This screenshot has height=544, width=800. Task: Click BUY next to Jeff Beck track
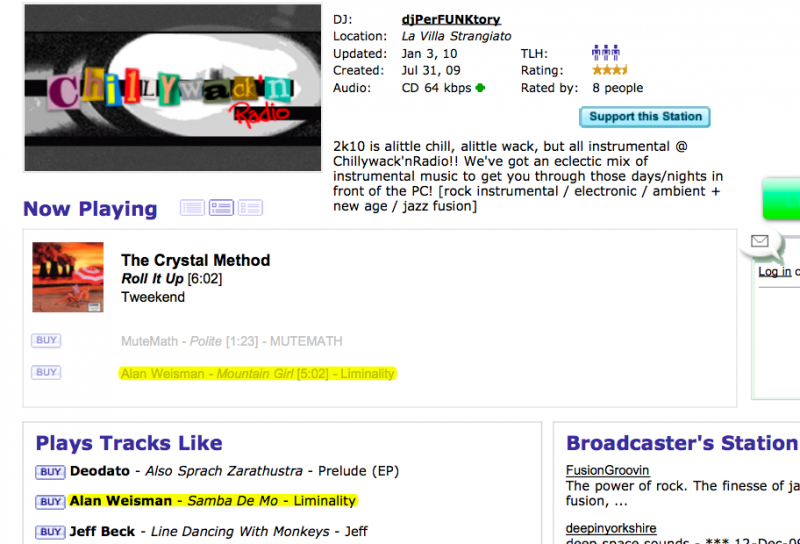click(50, 532)
